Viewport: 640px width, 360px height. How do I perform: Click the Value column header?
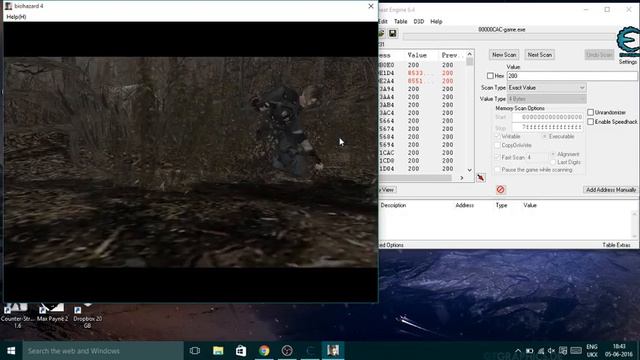pyautogui.click(x=417, y=55)
